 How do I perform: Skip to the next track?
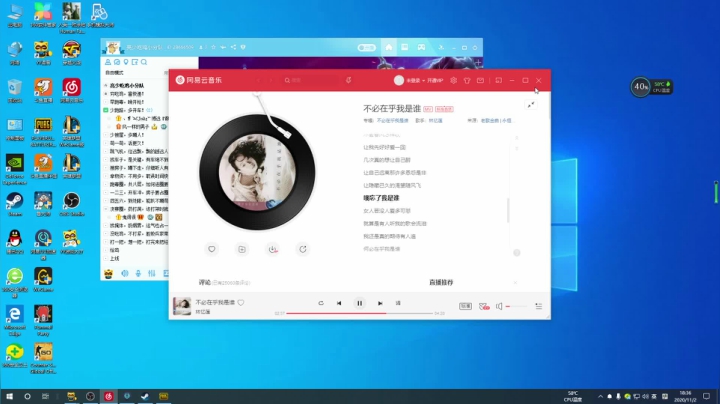point(380,303)
